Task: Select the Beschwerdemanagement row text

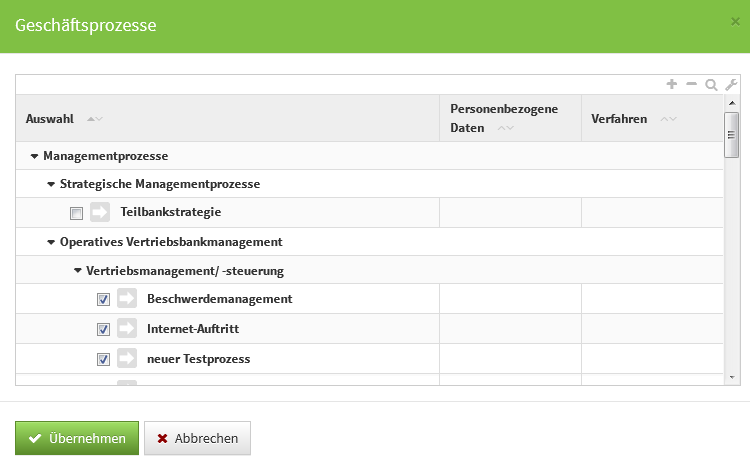Action: [x=220, y=299]
